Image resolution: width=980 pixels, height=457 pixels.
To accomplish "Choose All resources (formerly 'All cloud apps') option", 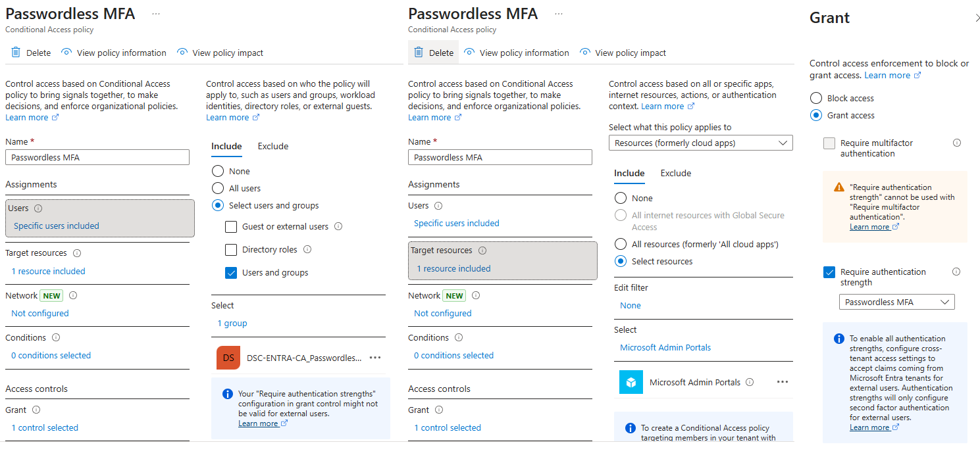I will click(620, 245).
